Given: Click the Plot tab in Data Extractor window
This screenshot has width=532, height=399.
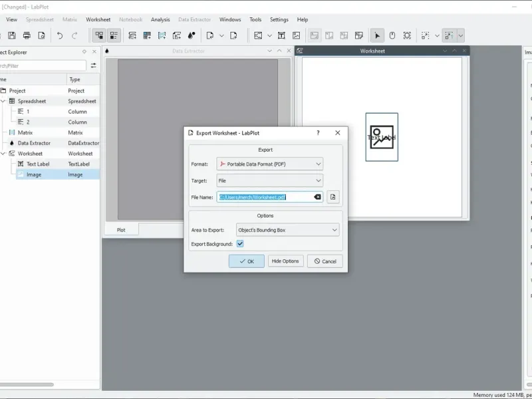Looking at the screenshot, I should pyautogui.click(x=121, y=230).
